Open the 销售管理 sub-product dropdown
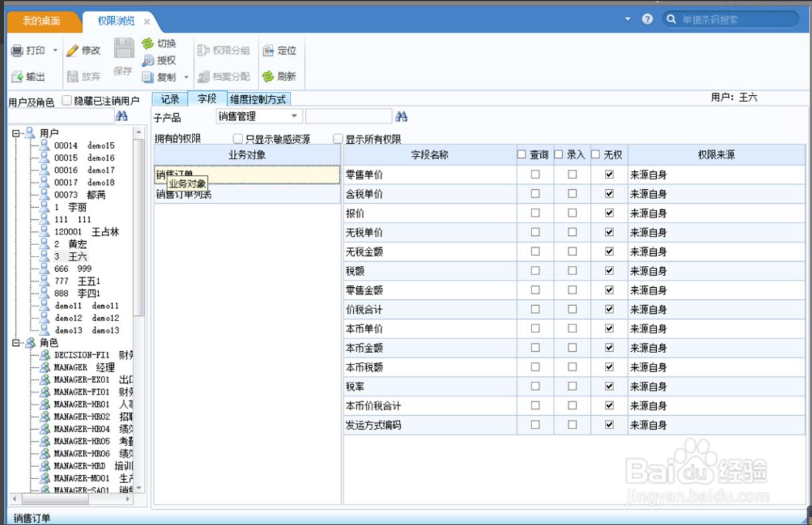The height and width of the screenshot is (525, 812). [x=294, y=117]
